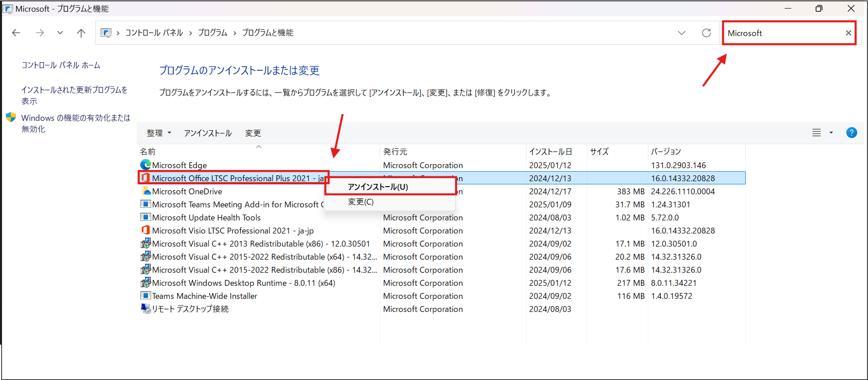Select Microsoft Teams Meeting Add-in entry
This screenshot has height=380, width=868.
(x=238, y=205)
